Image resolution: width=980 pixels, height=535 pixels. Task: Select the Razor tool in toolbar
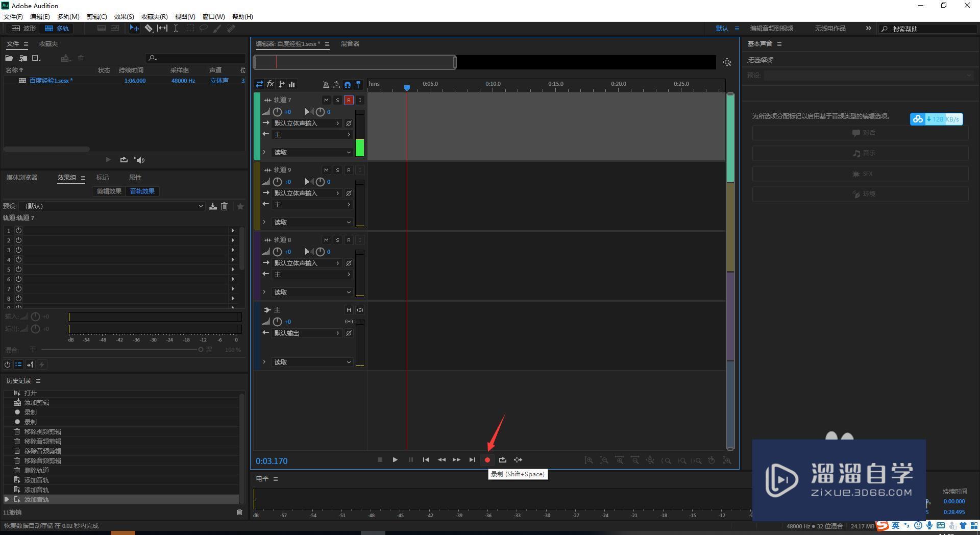tap(149, 29)
